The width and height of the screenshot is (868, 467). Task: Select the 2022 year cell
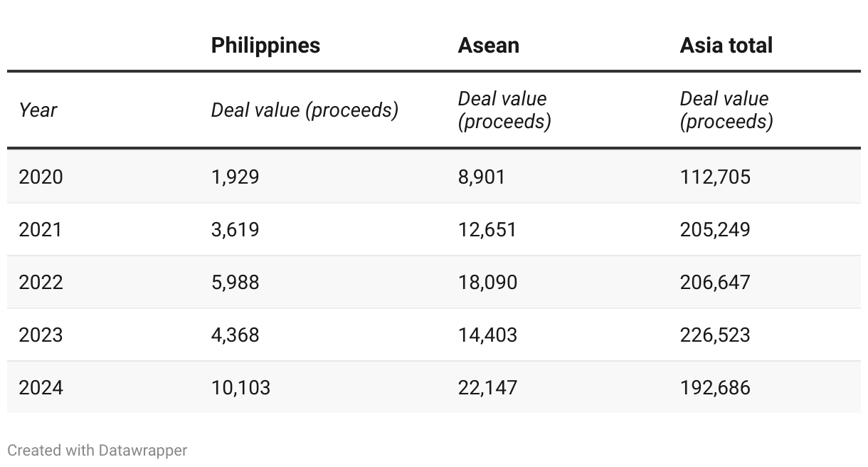[x=41, y=282]
